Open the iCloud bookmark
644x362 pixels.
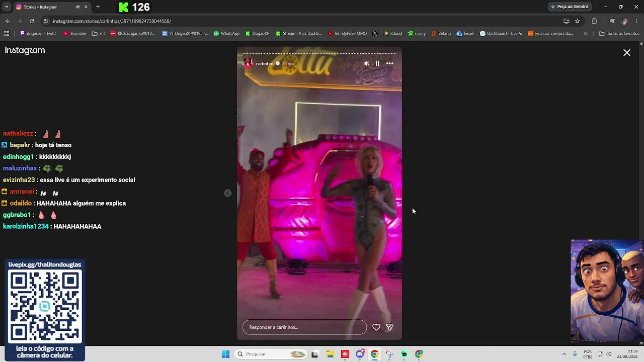(392, 34)
